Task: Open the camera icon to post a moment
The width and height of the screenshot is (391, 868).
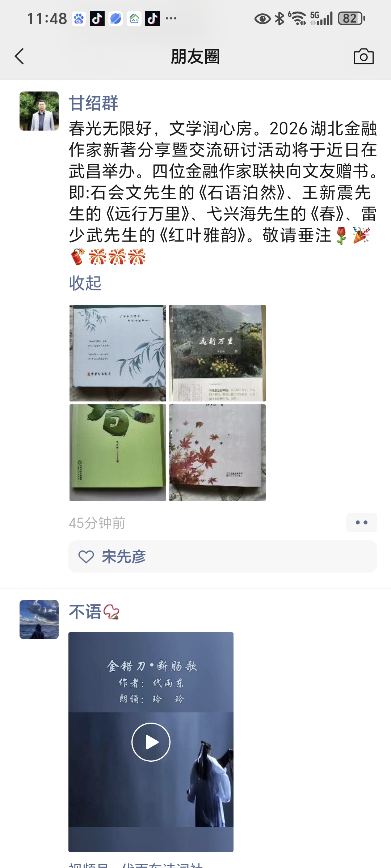Action: (x=363, y=56)
